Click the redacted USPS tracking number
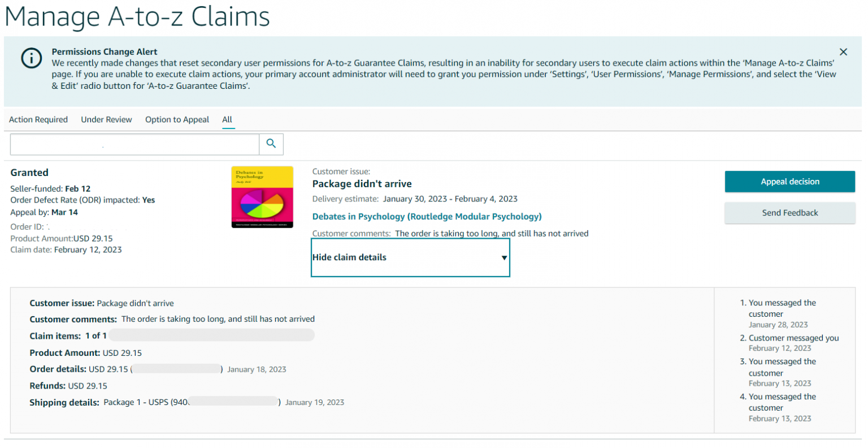868x448 pixels. [233, 402]
